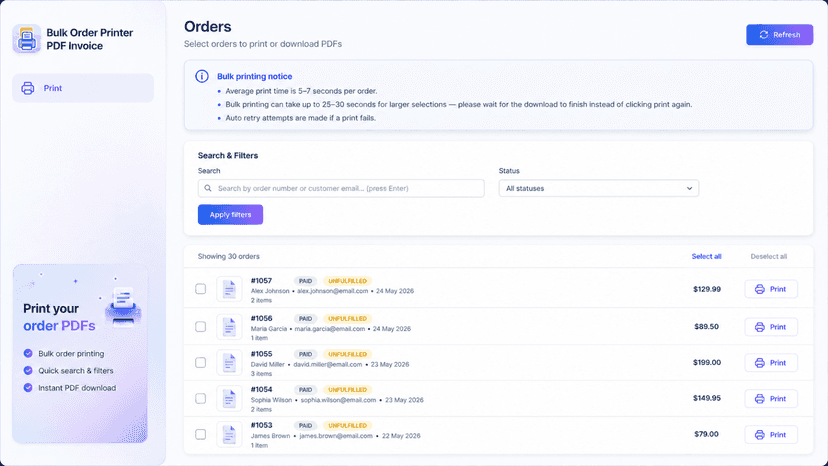Click the document icon for order #1055
Screen dimensions: 828x466
[229, 363]
